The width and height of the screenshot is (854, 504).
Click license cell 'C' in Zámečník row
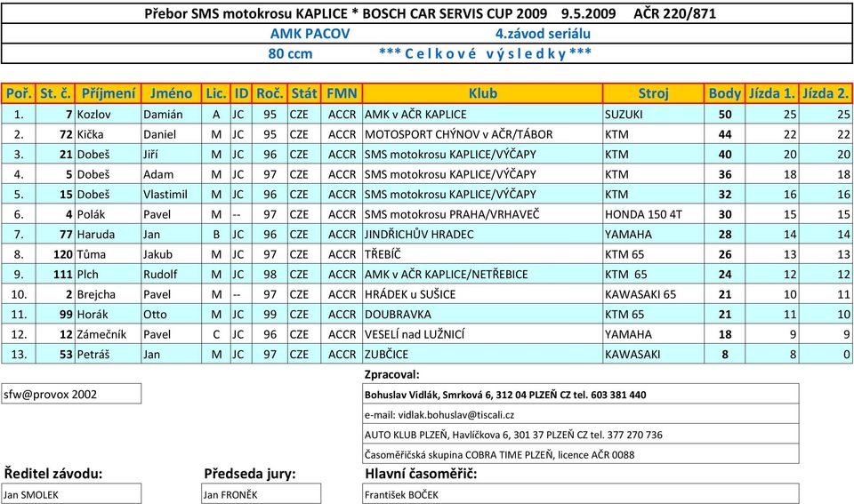click(216, 334)
